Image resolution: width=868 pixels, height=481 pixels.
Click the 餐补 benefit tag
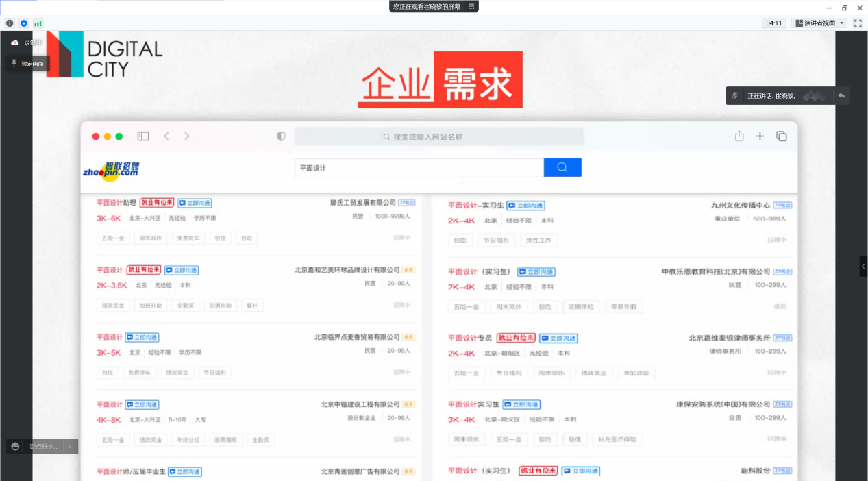252,306
